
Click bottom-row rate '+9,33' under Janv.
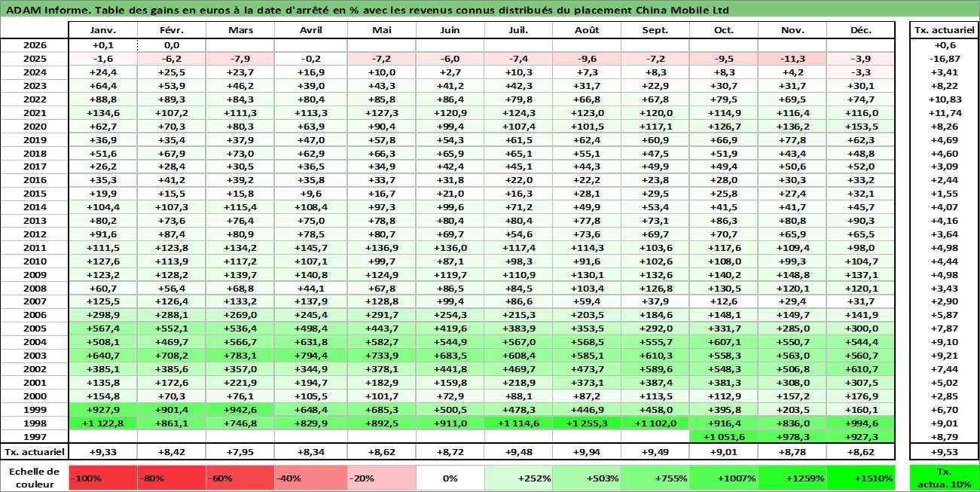(x=102, y=452)
